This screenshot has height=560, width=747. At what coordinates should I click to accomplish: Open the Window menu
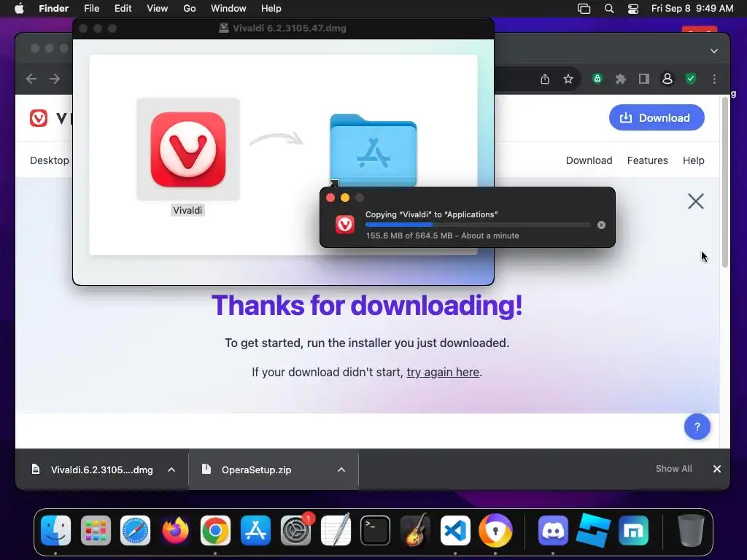coord(228,9)
